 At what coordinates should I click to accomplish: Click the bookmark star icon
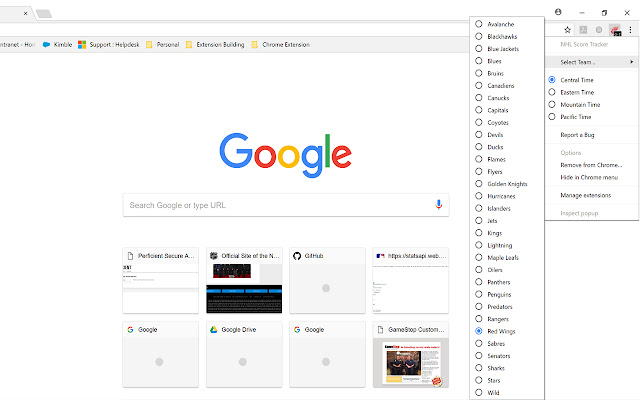tap(567, 30)
